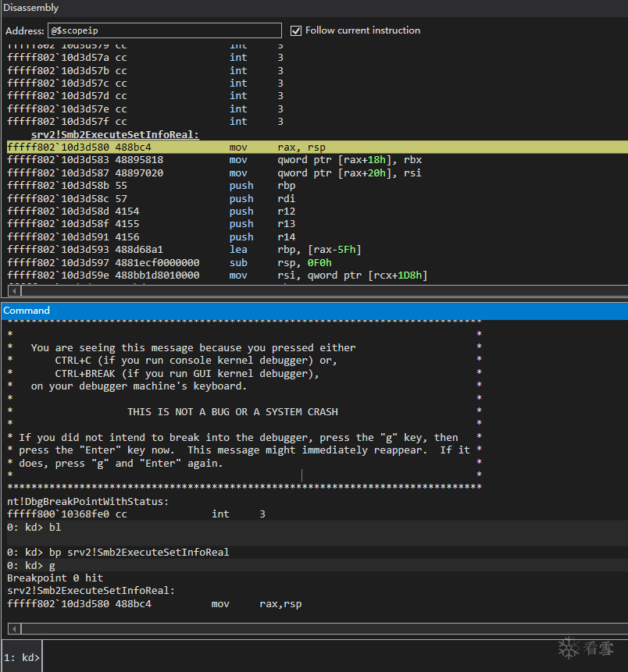This screenshot has width=628, height=672.
Task: Click the Command pane's scroll-left arrow
Action: [14, 629]
